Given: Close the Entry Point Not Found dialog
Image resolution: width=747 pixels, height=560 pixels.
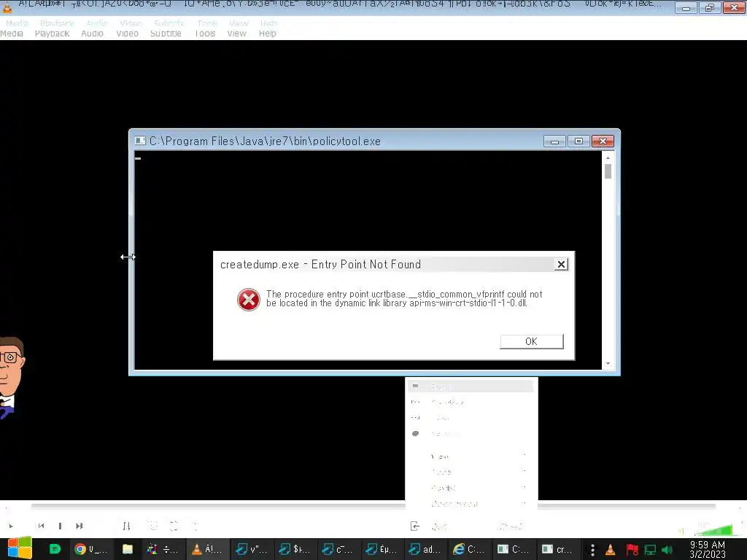Looking at the screenshot, I should pyautogui.click(x=561, y=264).
